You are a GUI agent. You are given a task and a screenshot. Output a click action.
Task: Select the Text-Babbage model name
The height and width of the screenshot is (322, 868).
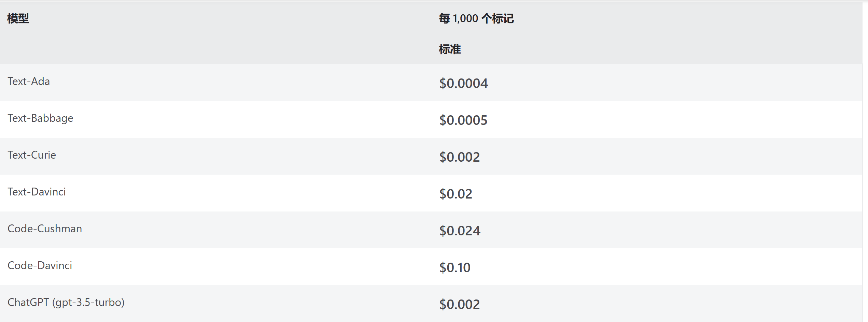tap(40, 118)
